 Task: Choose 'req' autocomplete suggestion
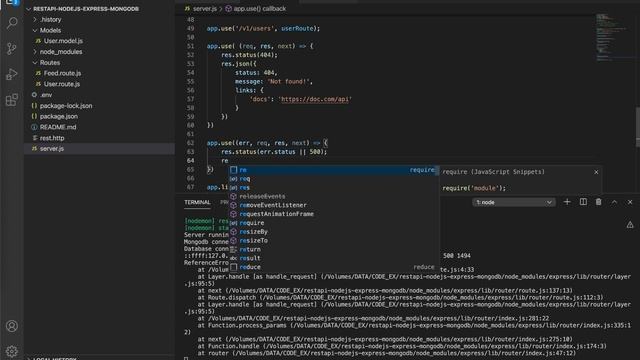tap(333, 179)
